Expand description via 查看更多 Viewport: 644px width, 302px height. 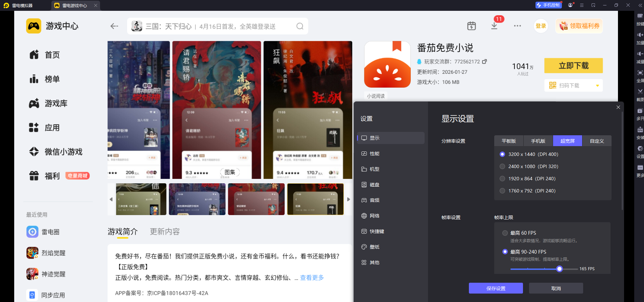click(312, 277)
